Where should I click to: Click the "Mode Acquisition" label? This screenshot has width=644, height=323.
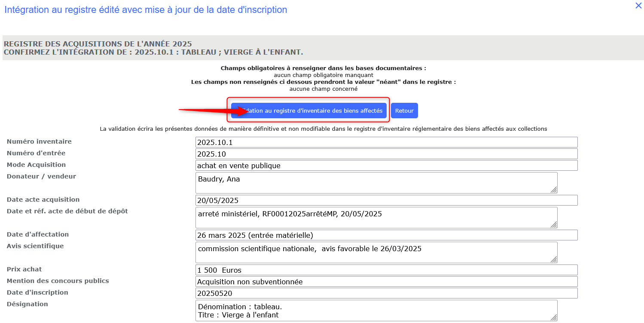click(x=36, y=165)
